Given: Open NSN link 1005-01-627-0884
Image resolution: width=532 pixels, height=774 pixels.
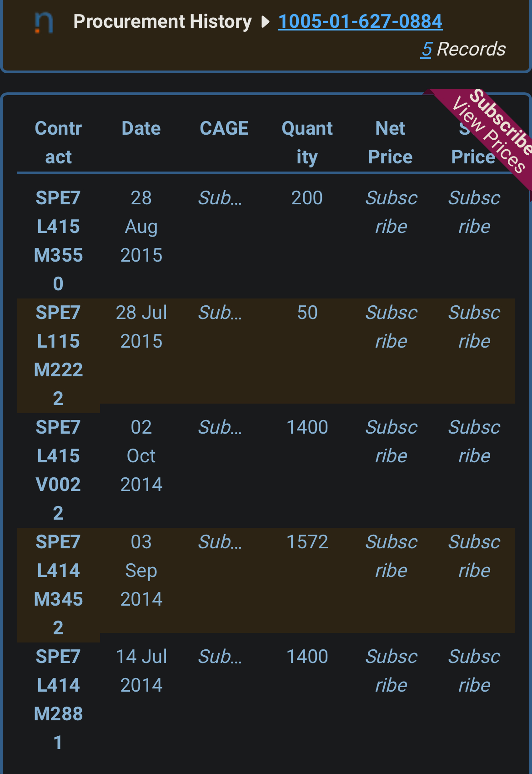Looking at the screenshot, I should [360, 21].
